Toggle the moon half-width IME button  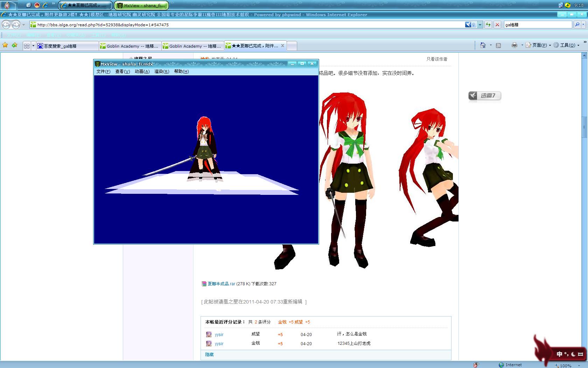pyautogui.click(x=574, y=354)
